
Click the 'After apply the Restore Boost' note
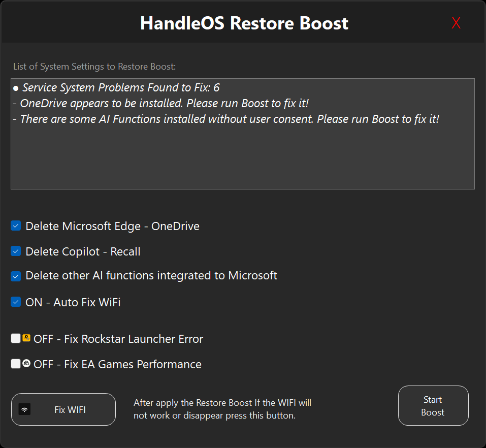coord(222,409)
